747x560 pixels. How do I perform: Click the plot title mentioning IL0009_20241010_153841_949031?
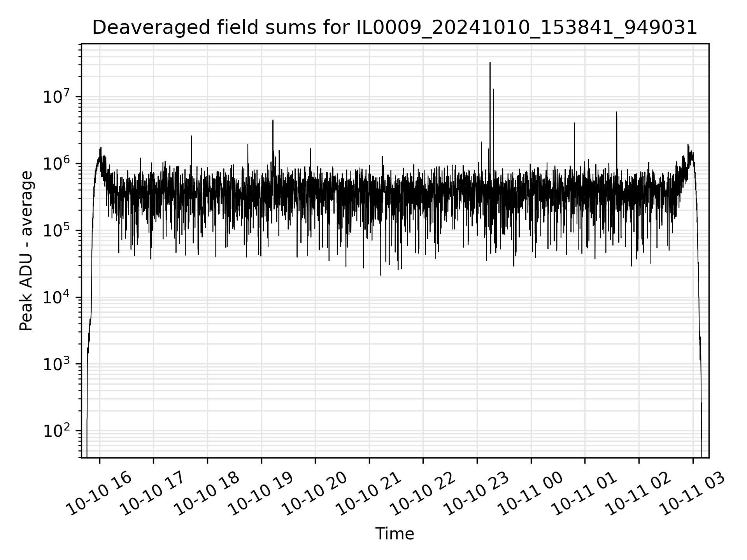(x=395, y=28)
